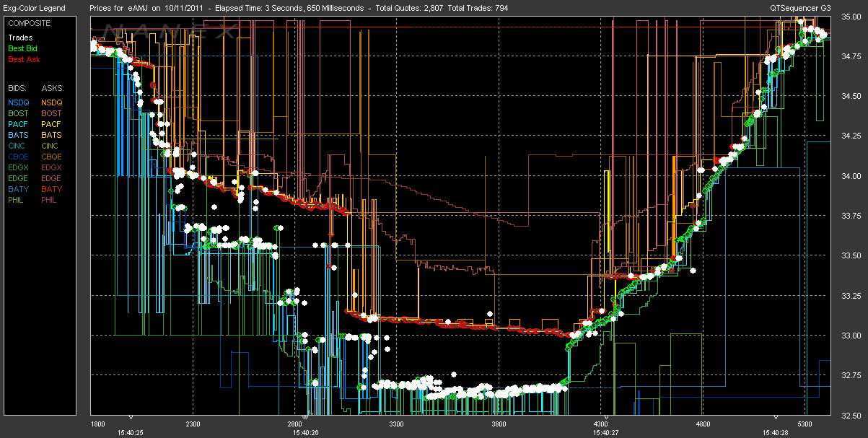Click the 4800 sequence axis label

tap(703, 424)
